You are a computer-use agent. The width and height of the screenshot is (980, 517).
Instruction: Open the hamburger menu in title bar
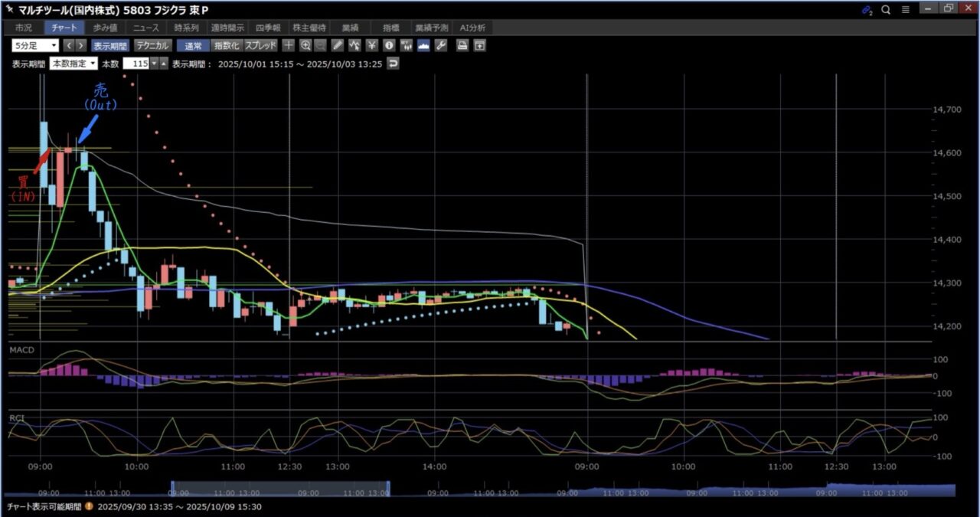pyautogui.click(x=905, y=10)
